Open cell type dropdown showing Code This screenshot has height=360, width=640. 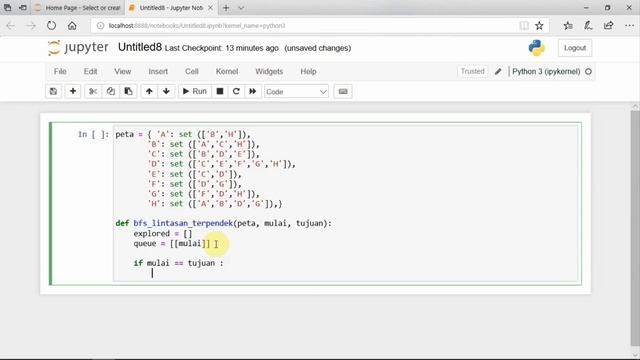(296, 92)
